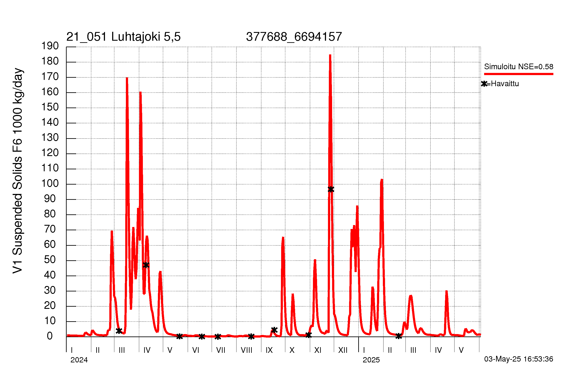Click the observed marker in March 2024
The width and height of the screenshot is (588, 370).
pos(119,331)
